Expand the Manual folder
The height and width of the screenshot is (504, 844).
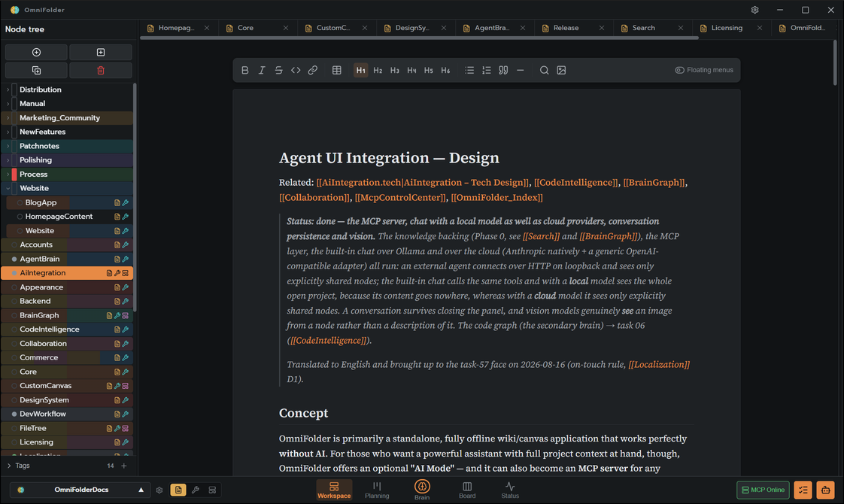click(8, 103)
